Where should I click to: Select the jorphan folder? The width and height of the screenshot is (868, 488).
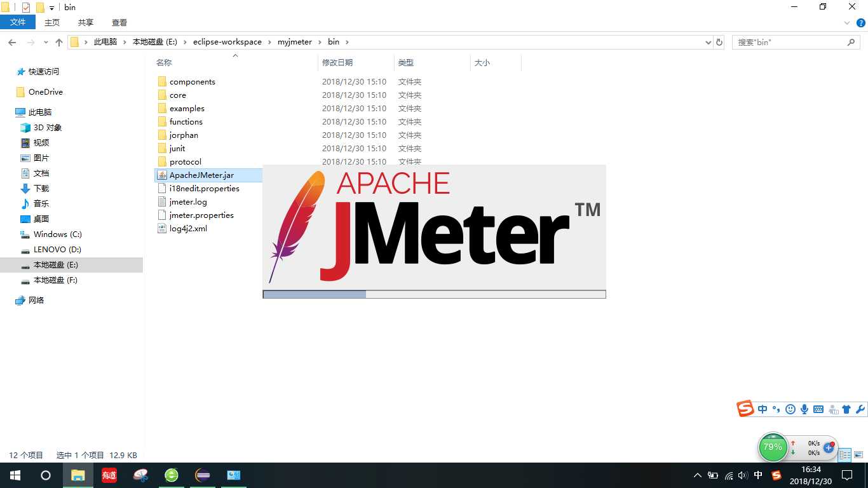(184, 135)
